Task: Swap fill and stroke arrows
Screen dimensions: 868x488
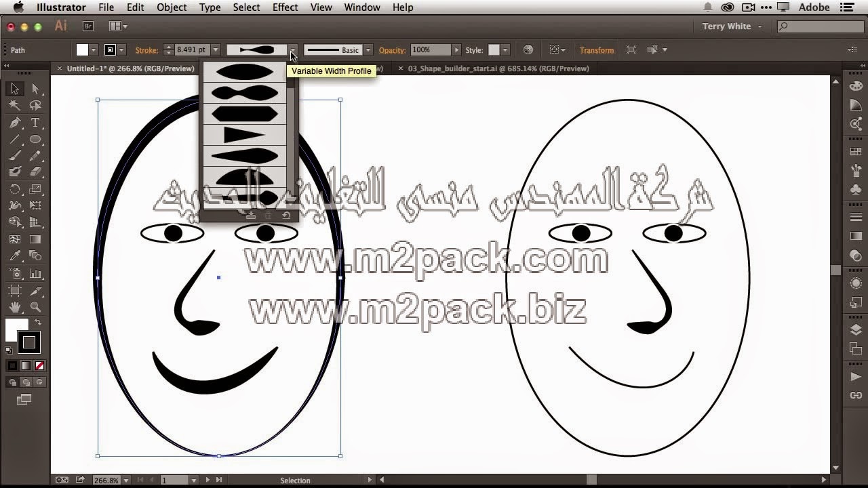Action: (x=38, y=322)
